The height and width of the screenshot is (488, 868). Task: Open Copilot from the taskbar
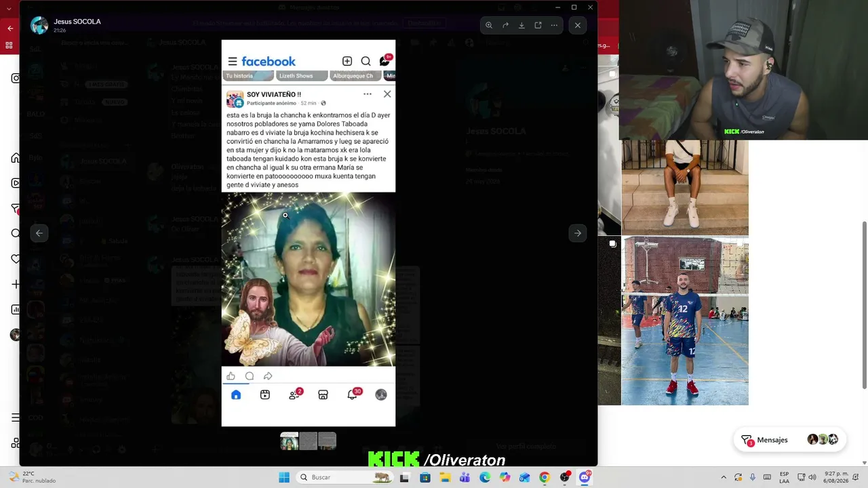click(505, 477)
